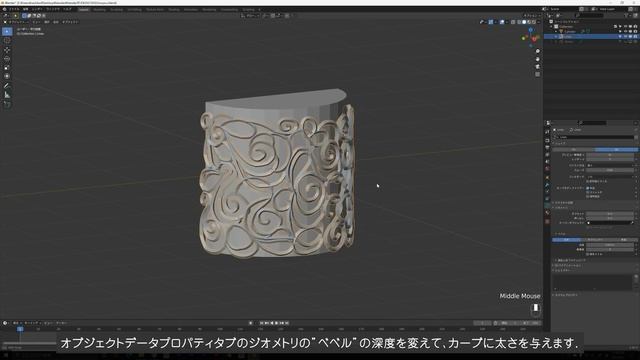
Task: Toggle viewport overlays button
Action: click(x=502, y=22)
